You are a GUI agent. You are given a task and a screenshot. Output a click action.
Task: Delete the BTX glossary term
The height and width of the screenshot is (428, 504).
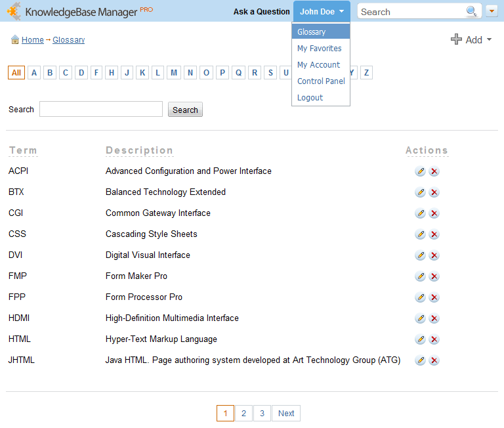coord(434,192)
